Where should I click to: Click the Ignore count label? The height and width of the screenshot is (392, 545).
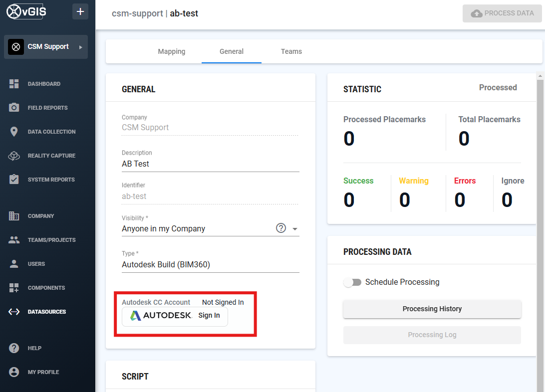(513, 181)
